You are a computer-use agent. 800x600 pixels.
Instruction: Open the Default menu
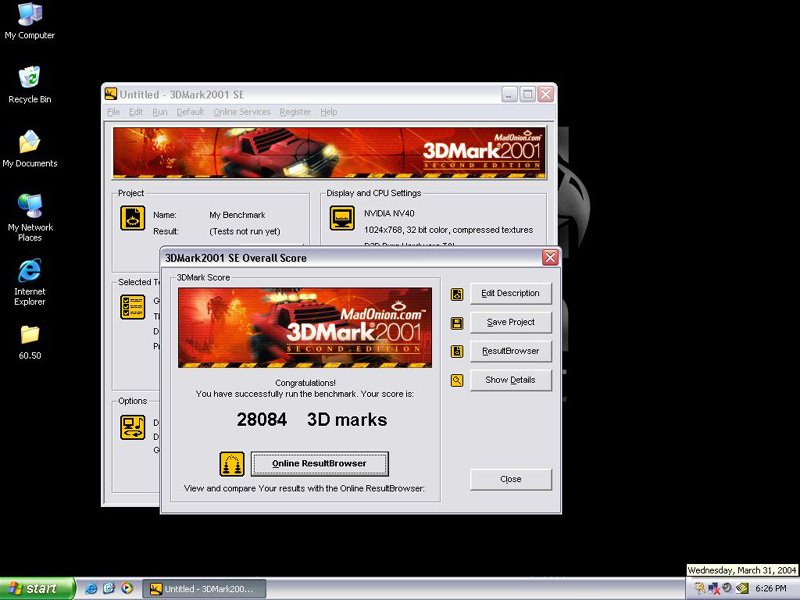point(190,112)
